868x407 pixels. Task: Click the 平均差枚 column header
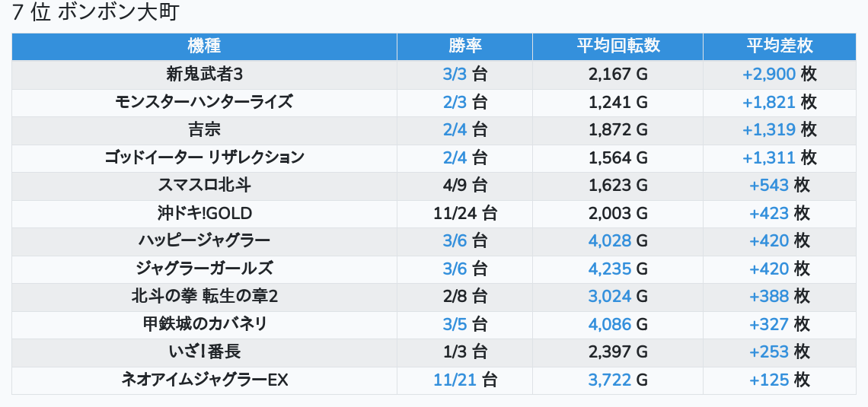pyautogui.click(x=780, y=46)
